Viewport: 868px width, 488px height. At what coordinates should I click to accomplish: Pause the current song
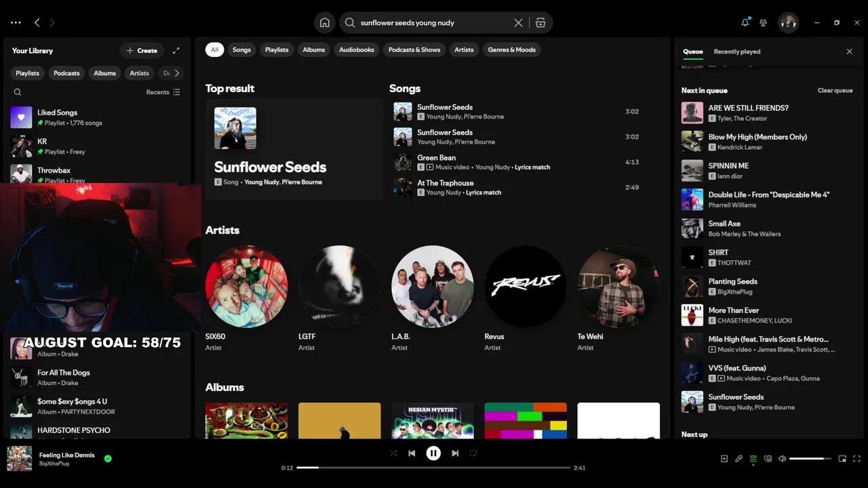(433, 453)
